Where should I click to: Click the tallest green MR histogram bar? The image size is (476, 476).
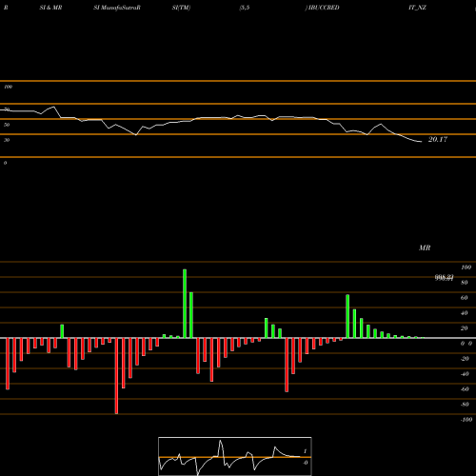click(185, 304)
